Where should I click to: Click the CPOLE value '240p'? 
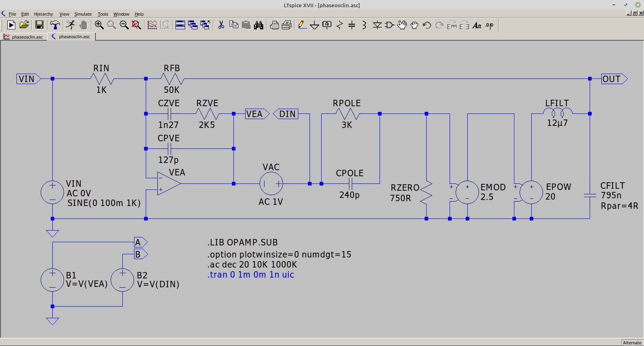coord(349,195)
